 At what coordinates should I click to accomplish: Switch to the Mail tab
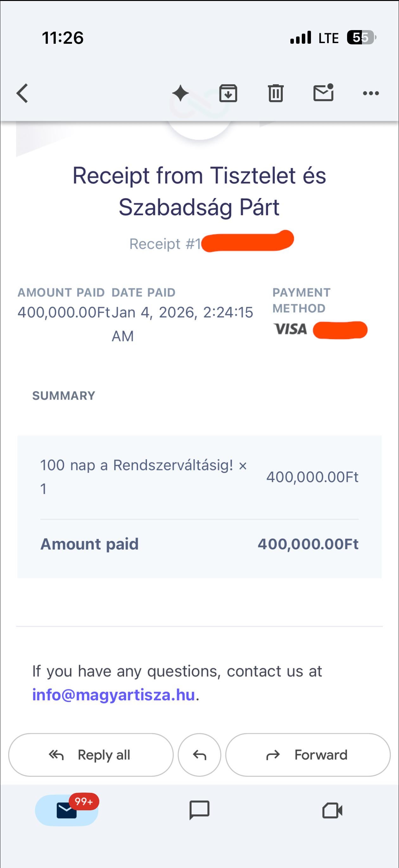[x=66, y=810]
